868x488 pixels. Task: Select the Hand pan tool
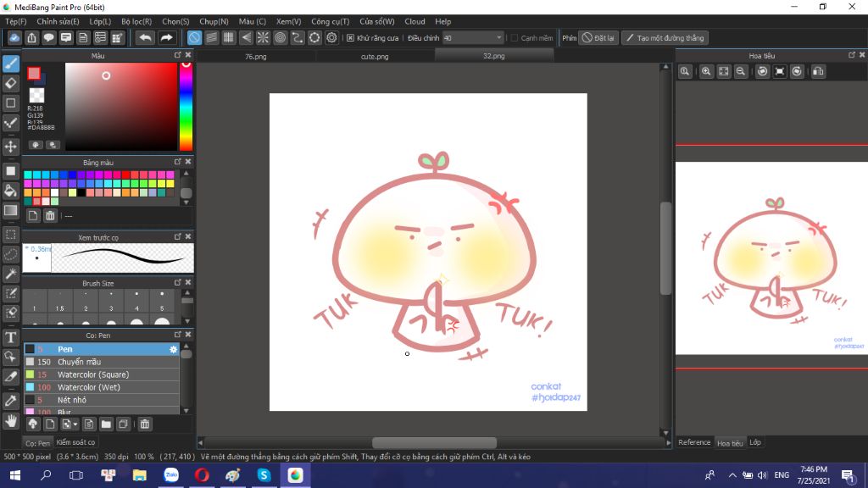[x=10, y=421]
